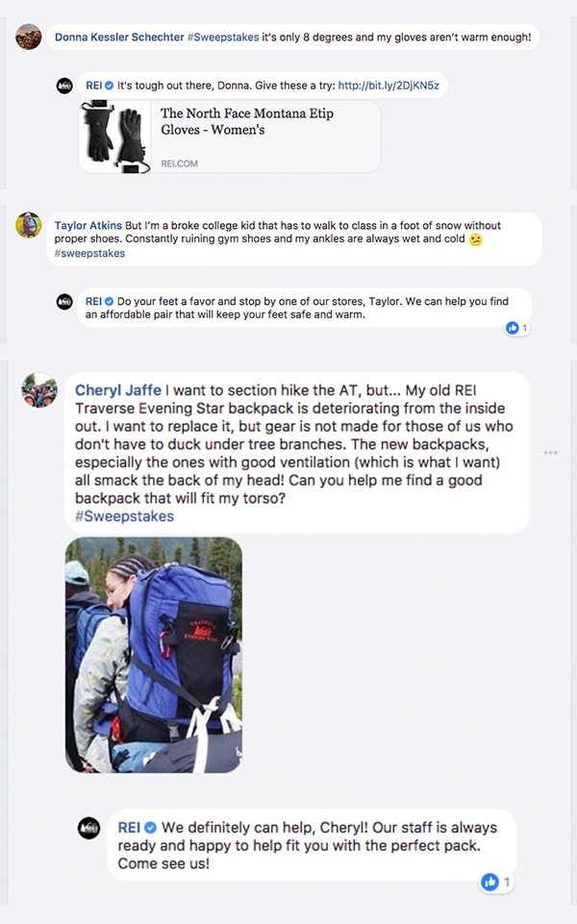
Task: View like reaction on REI's reply to Taylor
Action: [x=517, y=328]
